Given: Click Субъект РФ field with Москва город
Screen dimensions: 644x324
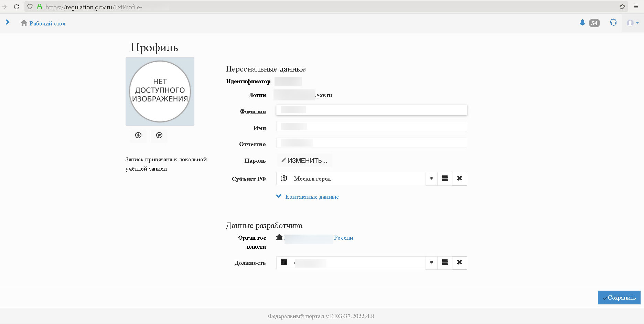Looking at the screenshot, I should pos(351,179).
